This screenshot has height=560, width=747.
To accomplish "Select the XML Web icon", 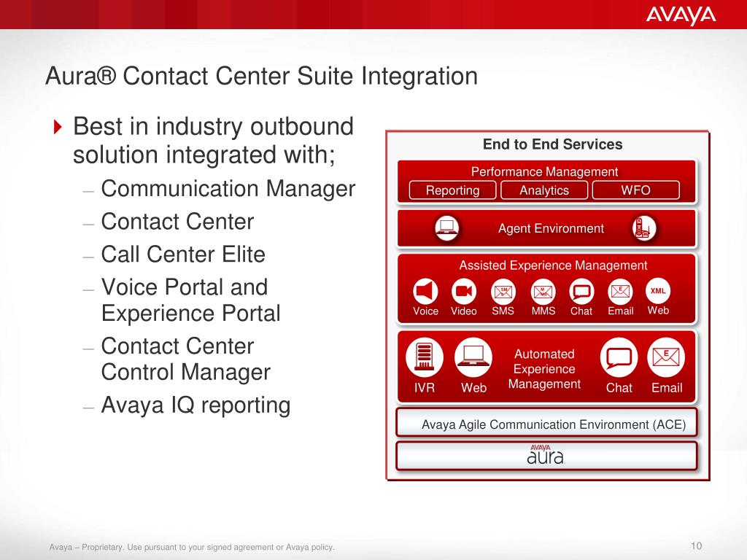I will 658,290.
